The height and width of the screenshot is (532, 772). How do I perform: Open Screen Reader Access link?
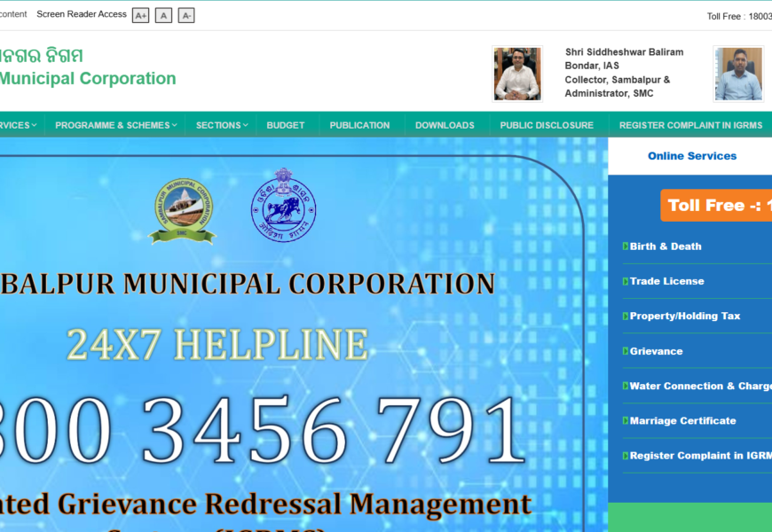82,14
